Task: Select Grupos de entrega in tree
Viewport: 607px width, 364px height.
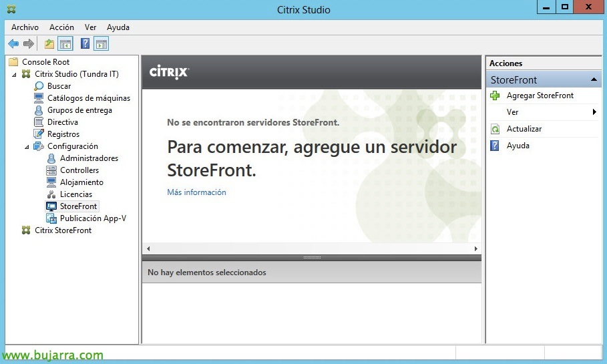Action: point(79,110)
